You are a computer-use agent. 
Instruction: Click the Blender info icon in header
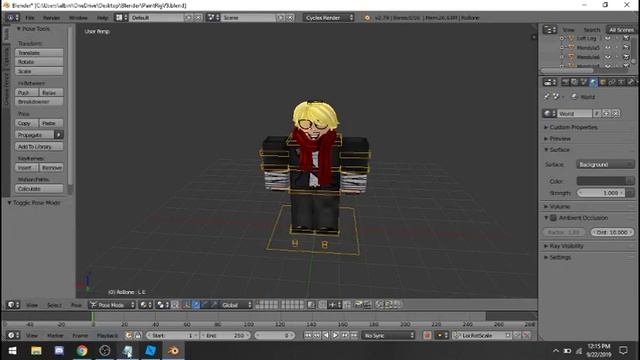tap(12, 18)
